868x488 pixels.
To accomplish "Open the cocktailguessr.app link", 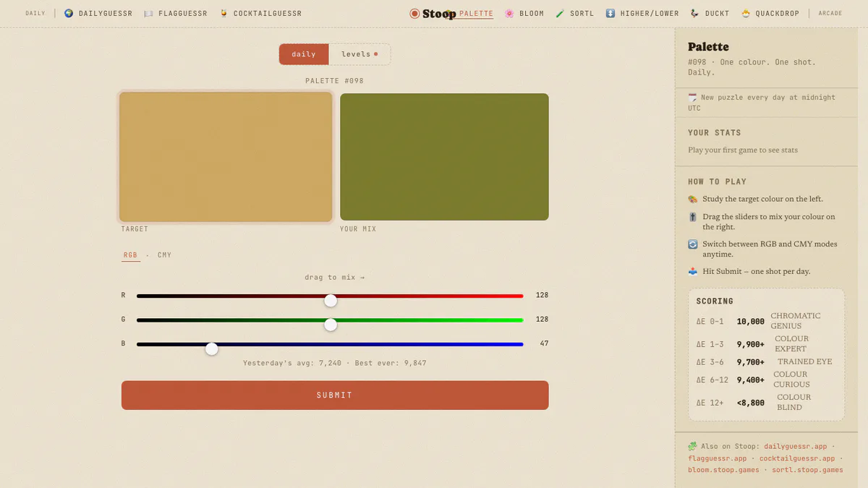I will [x=797, y=458].
